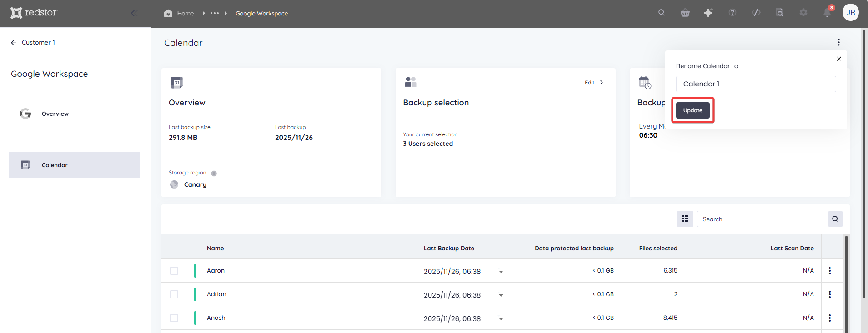Select Overview in Google Workspace sidebar
The image size is (868, 333).
(55, 114)
